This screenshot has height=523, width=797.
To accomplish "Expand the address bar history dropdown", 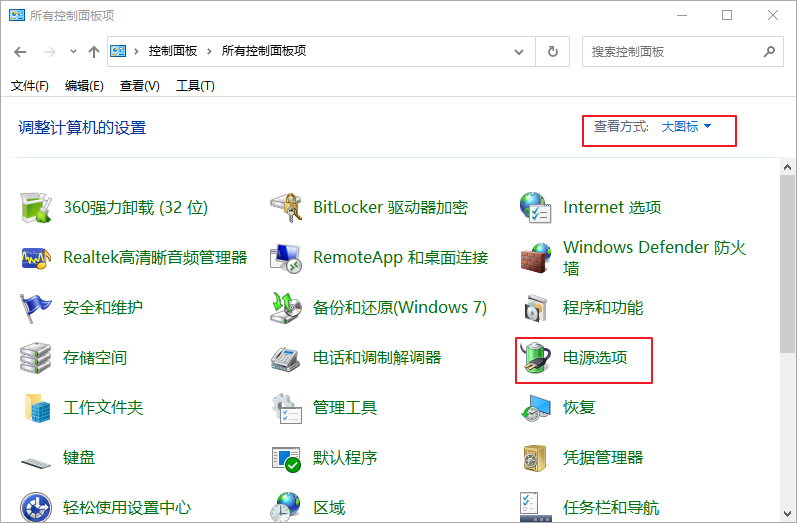I will [519, 51].
